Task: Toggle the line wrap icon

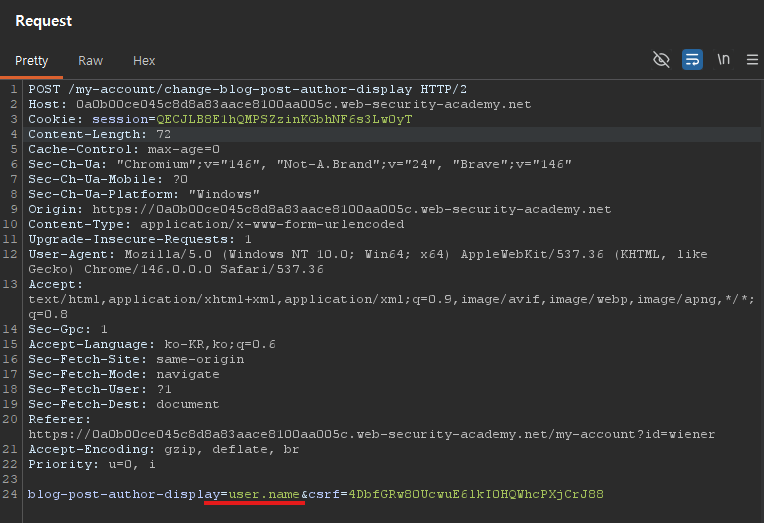Action: coord(692,60)
